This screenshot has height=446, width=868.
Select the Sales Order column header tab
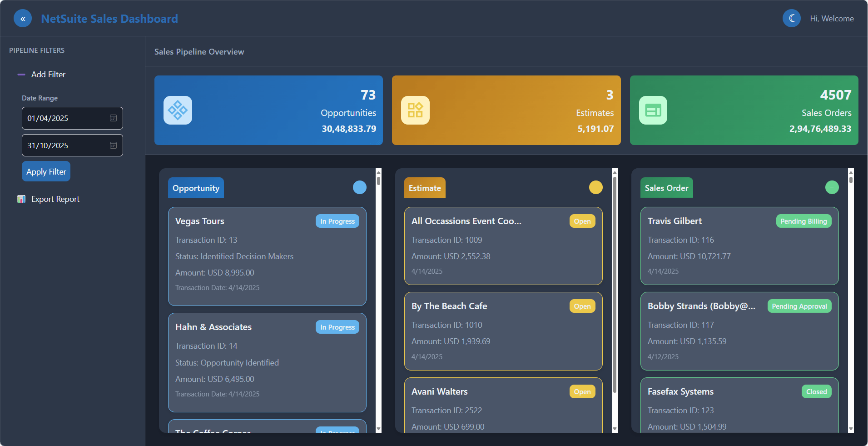point(666,188)
